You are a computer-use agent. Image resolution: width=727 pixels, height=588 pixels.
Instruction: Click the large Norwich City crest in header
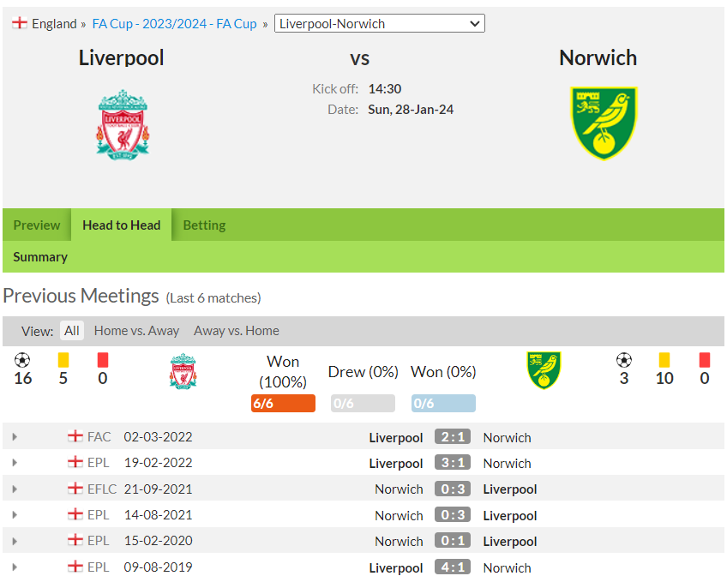(604, 123)
